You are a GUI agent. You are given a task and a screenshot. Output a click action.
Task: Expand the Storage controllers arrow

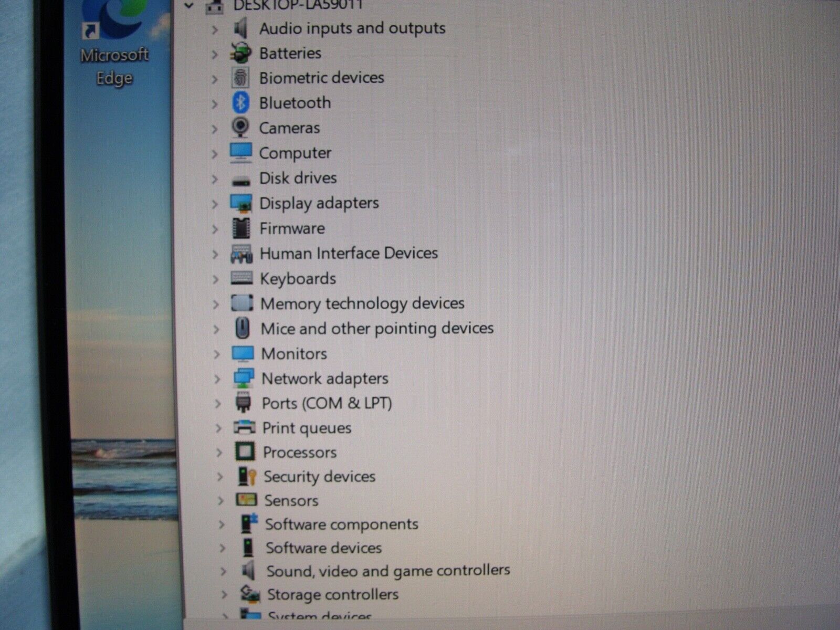pos(224,594)
